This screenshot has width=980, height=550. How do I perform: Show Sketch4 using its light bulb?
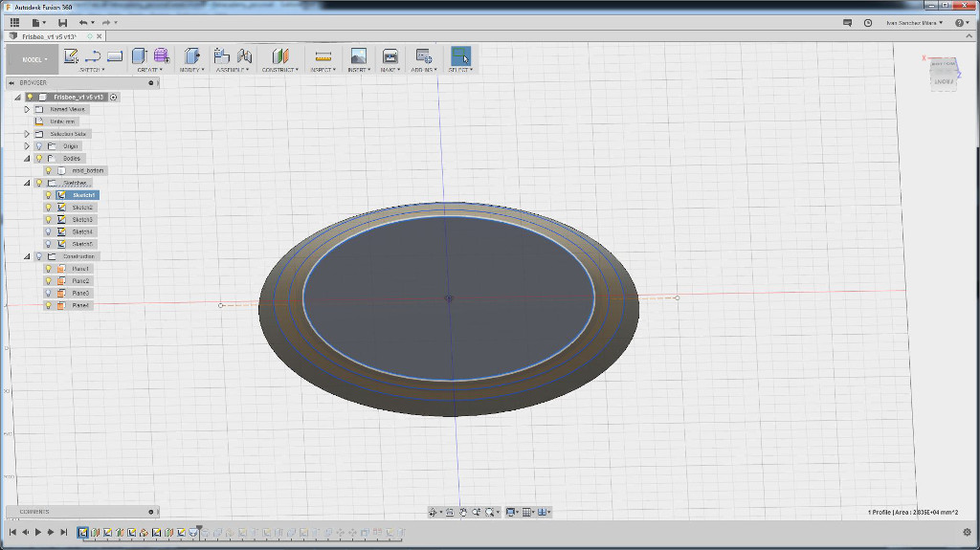point(48,231)
